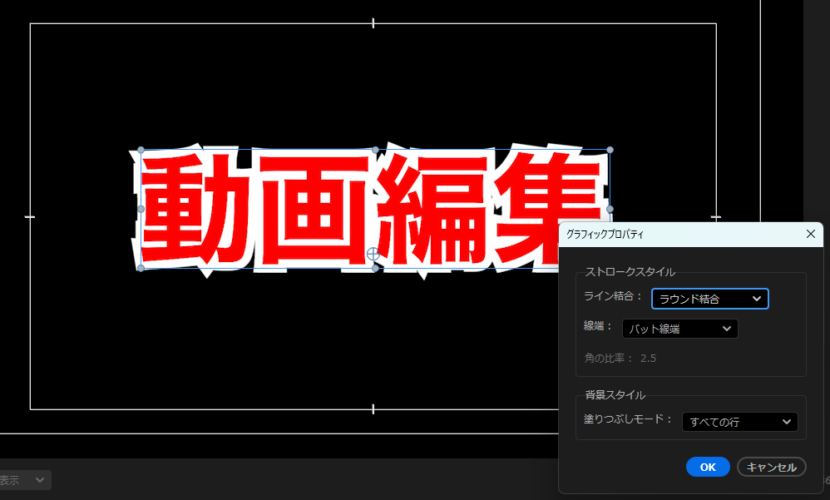The image size is (830, 500).
Task: Click the bottom-left bounding box handle
Action: [140, 268]
